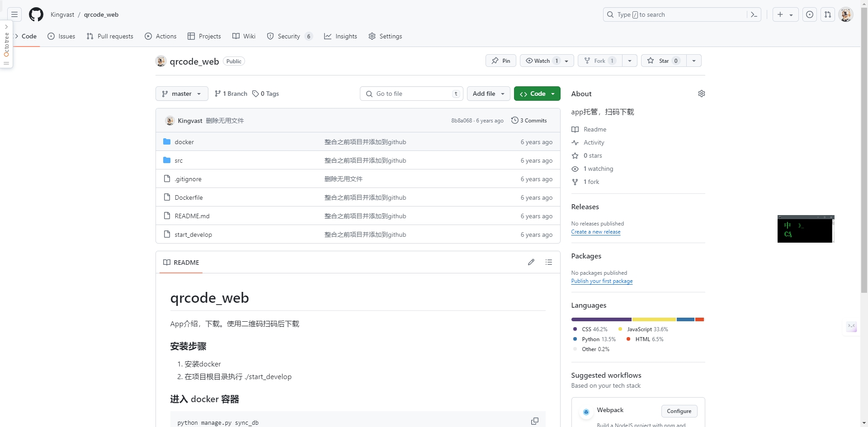Image resolution: width=868 pixels, height=427 pixels.
Task: Open the README.md file
Action: pos(192,216)
